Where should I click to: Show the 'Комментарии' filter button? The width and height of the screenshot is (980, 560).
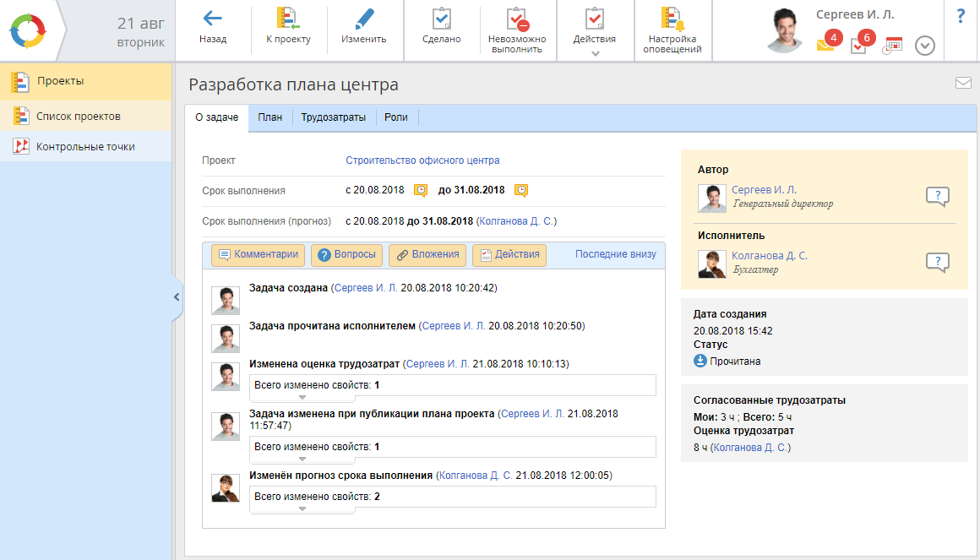tap(259, 255)
